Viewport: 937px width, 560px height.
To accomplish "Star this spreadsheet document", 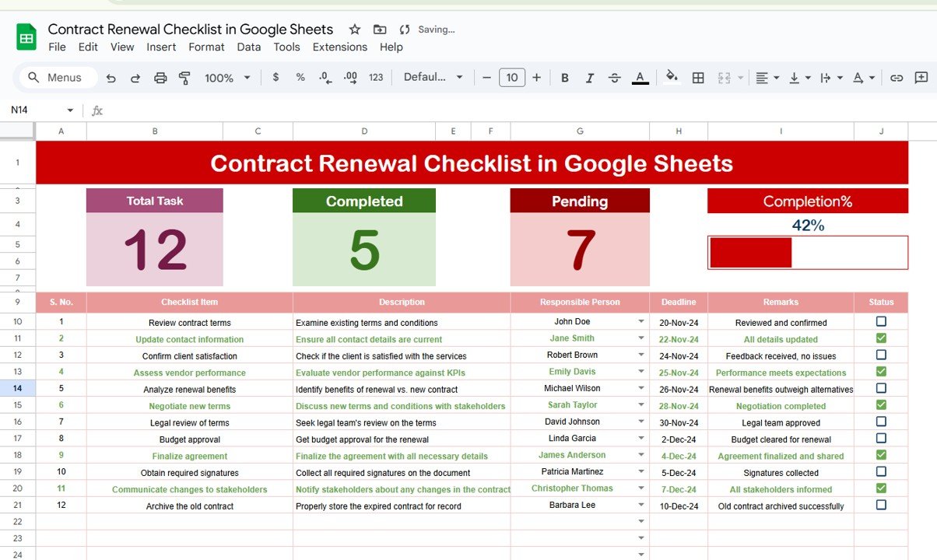I will click(x=355, y=30).
